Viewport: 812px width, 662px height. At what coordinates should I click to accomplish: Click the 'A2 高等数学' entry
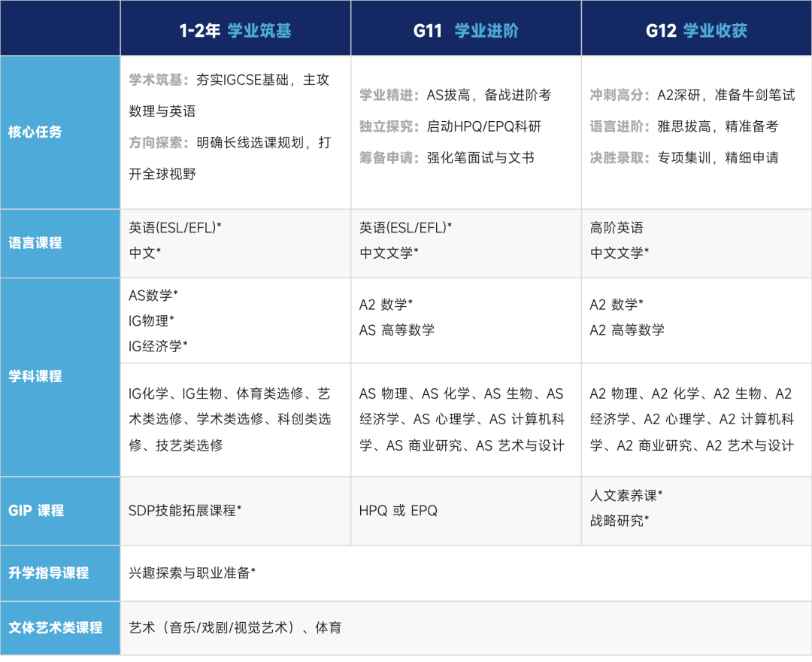[x=626, y=330]
